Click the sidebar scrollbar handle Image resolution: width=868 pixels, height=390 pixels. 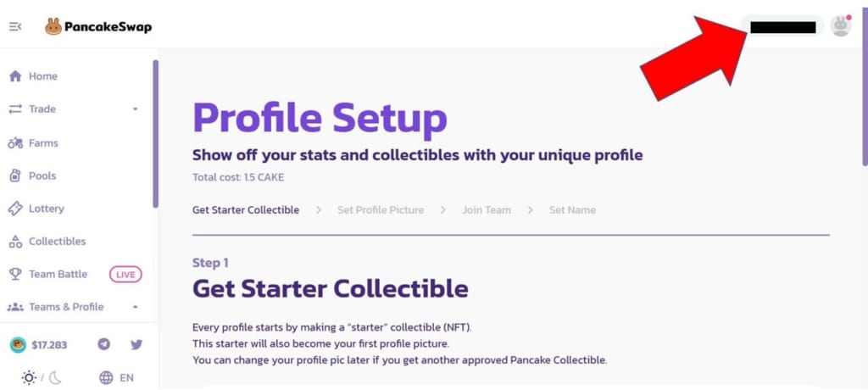pyautogui.click(x=156, y=133)
